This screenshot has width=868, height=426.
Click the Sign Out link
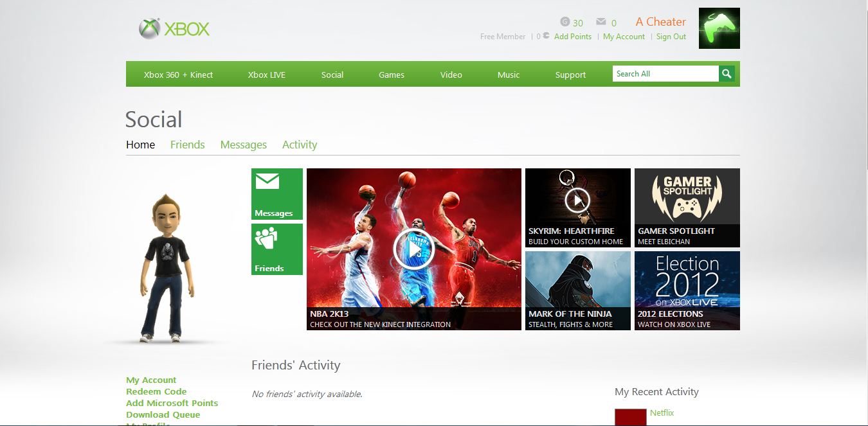(671, 37)
